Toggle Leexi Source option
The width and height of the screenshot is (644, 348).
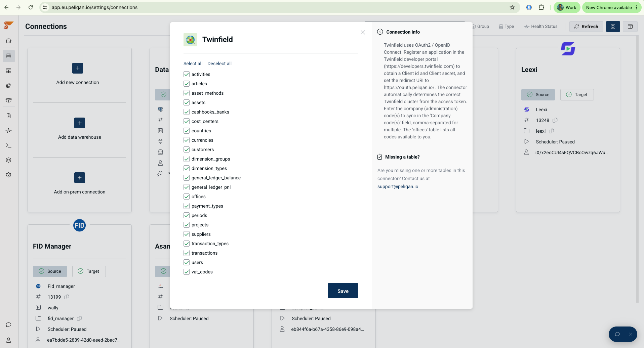538,95
